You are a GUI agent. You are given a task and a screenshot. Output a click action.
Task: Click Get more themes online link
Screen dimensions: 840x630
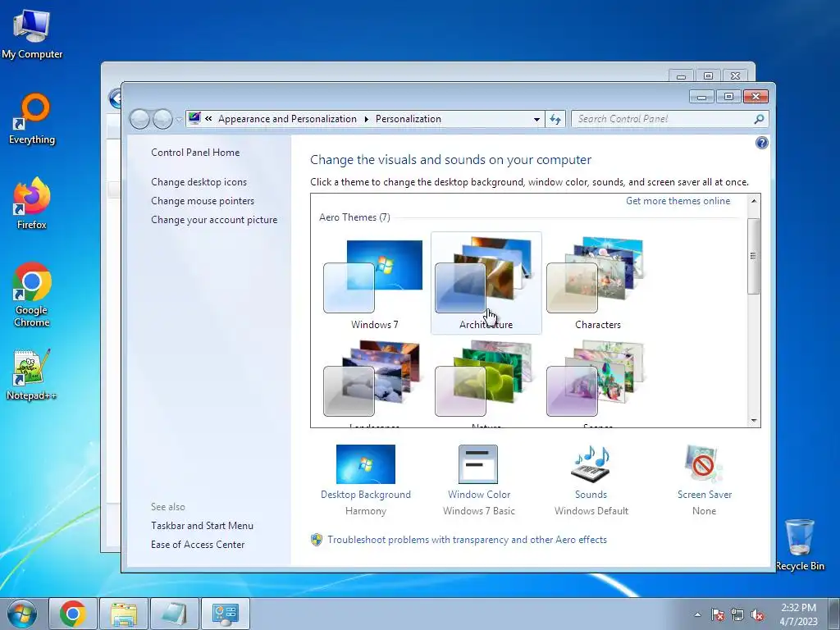pyautogui.click(x=678, y=201)
